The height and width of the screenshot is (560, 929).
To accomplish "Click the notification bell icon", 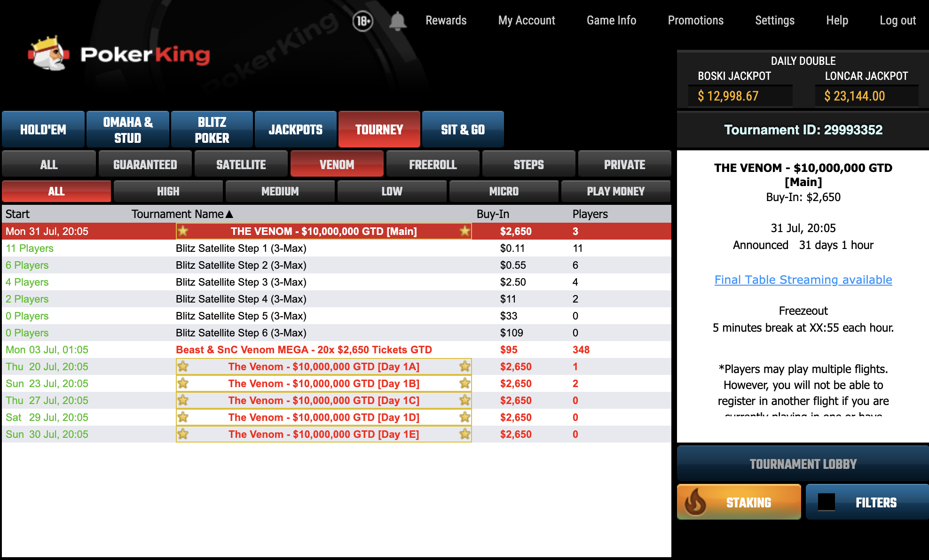I will [397, 21].
